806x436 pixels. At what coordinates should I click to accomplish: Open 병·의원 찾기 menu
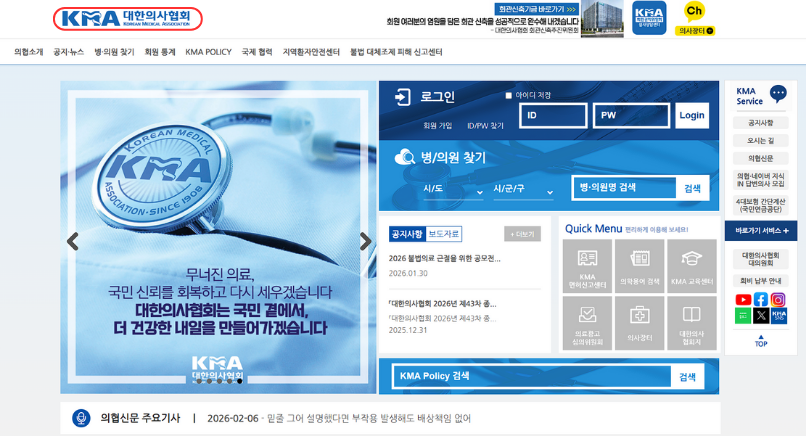[114, 52]
